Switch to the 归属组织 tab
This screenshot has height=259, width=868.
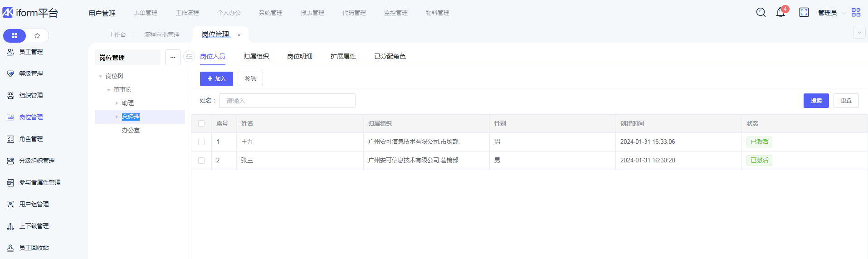pyautogui.click(x=256, y=56)
